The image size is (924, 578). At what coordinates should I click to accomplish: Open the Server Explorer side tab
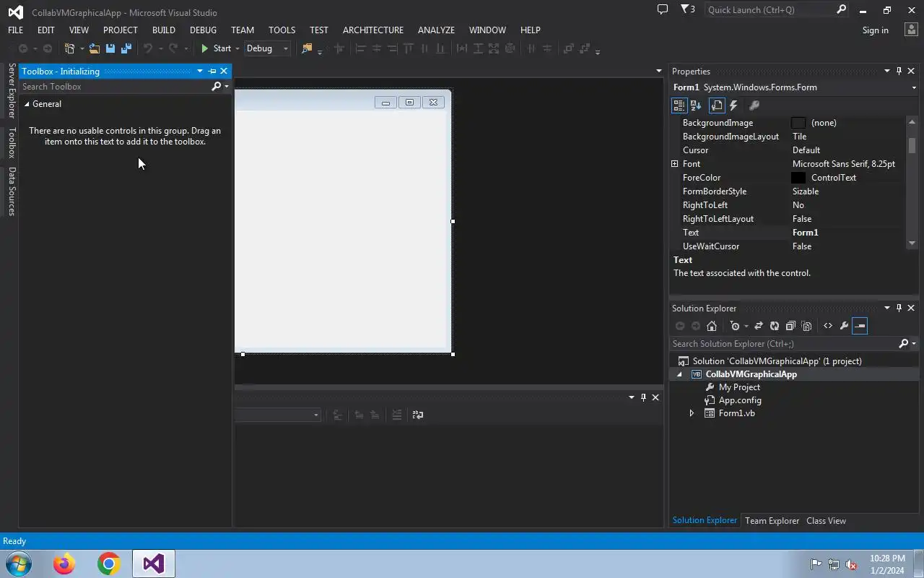click(12, 90)
